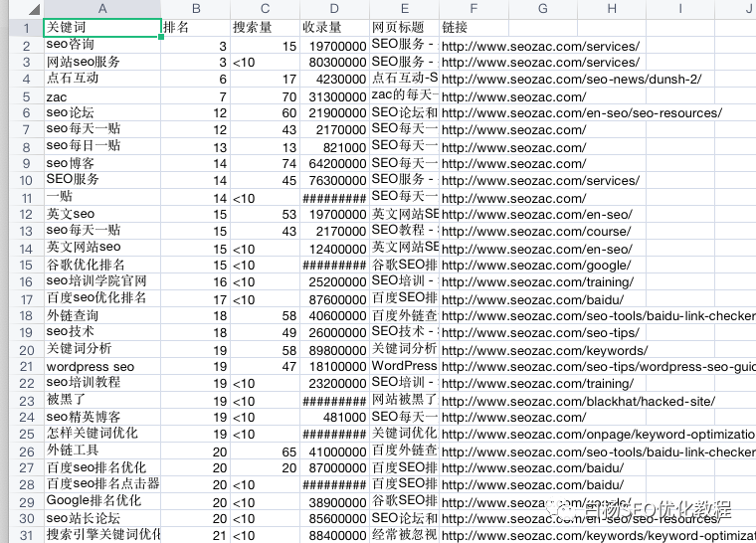Click the 64200000 indexed count cell
The image size is (756, 543).
pos(334,164)
